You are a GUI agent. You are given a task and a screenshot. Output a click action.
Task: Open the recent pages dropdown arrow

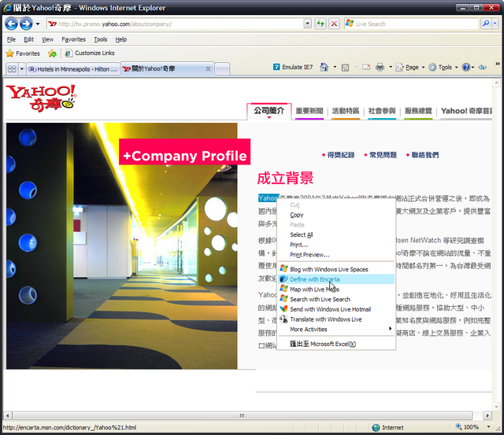(x=38, y=24)
